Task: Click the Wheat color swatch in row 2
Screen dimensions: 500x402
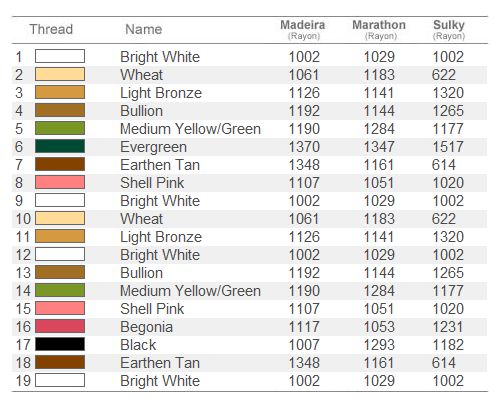Action: tap(60, 74)
